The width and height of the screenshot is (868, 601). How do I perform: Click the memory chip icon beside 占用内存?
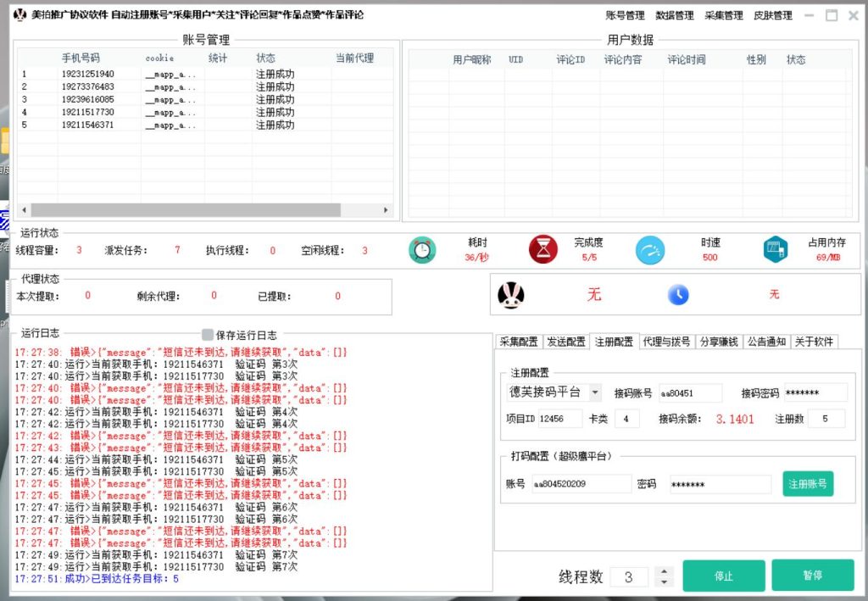773,251
